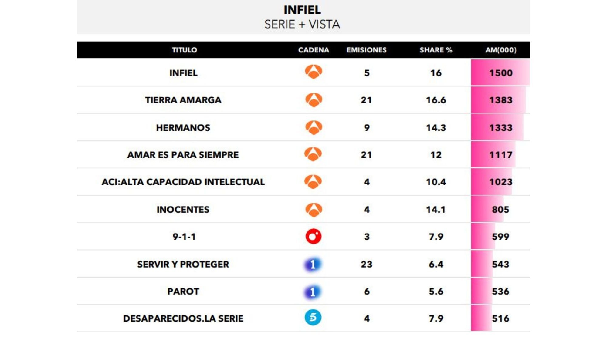Click the La 1 logo beside SERVIR Y PROTEGER
This screenshot has width=607, height=364.
tap(313, 265)
